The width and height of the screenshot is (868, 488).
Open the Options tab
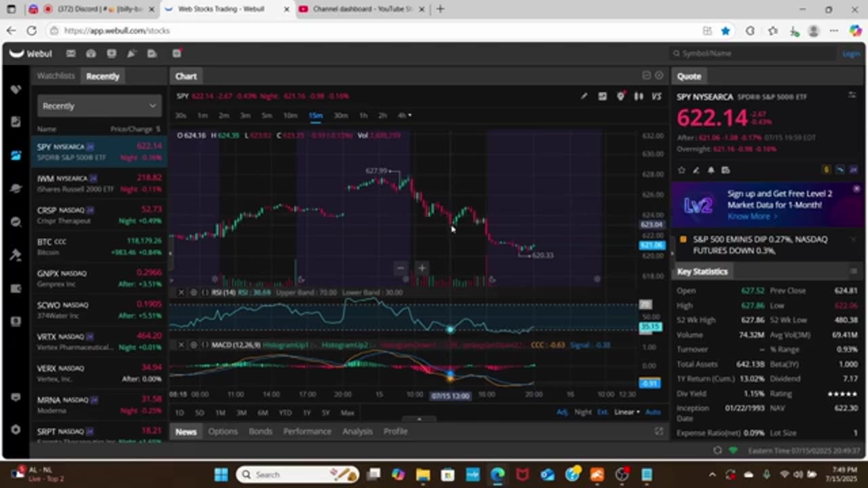[222, 431]
